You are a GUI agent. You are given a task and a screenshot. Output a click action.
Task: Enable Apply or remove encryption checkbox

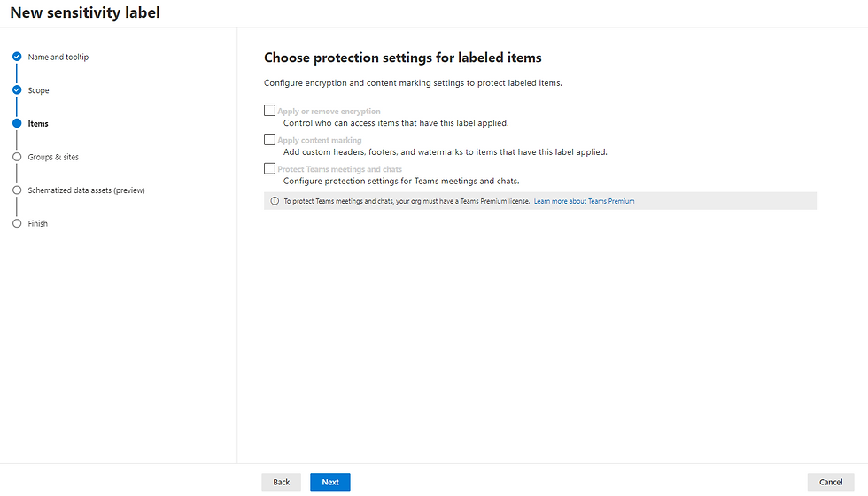pyautogui.click(x=269, y=110)
